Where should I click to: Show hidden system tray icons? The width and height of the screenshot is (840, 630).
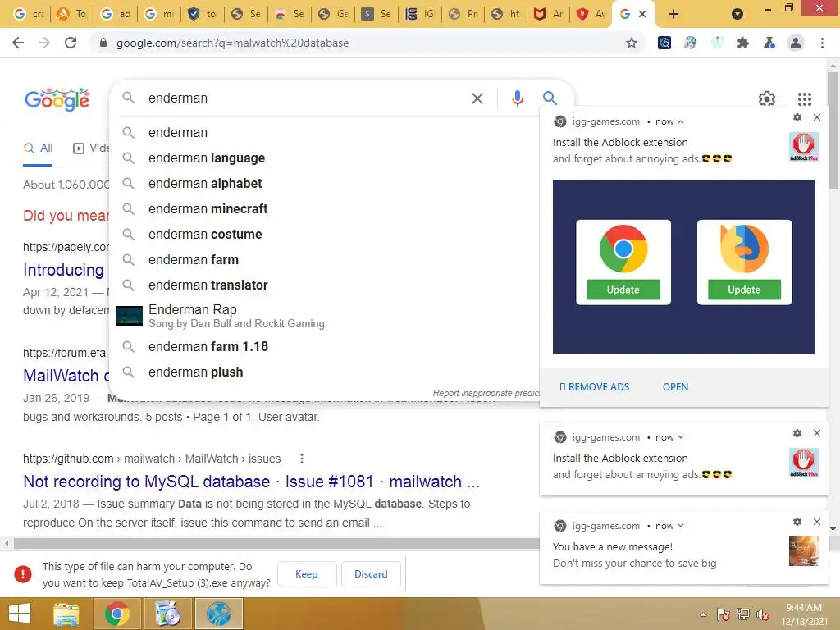pyautogui.click(x=703, y=615)
